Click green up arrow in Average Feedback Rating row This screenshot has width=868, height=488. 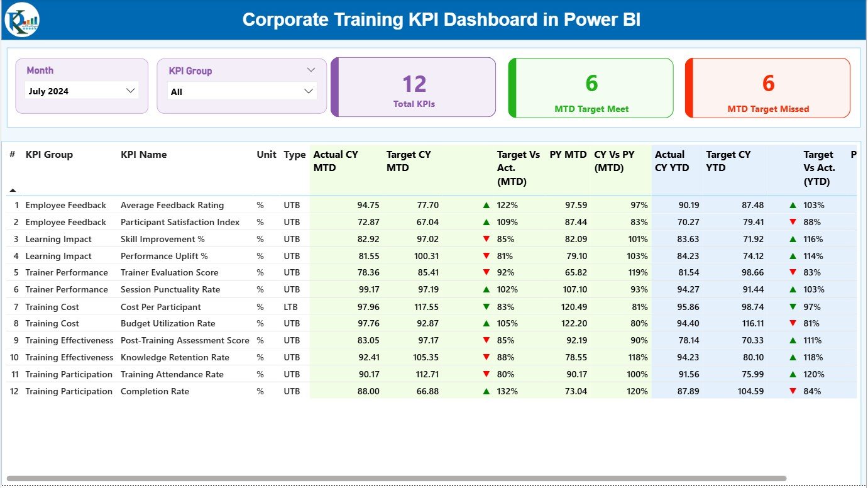(486, 205)
